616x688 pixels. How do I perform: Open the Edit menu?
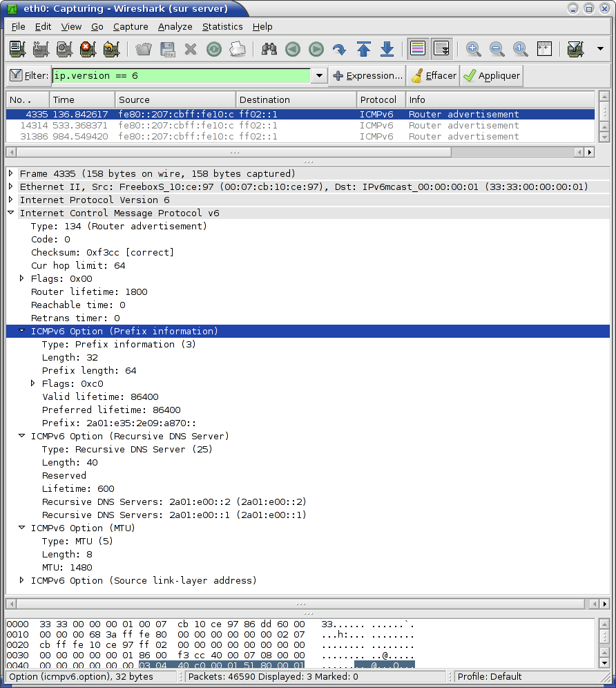coord(43,27)
